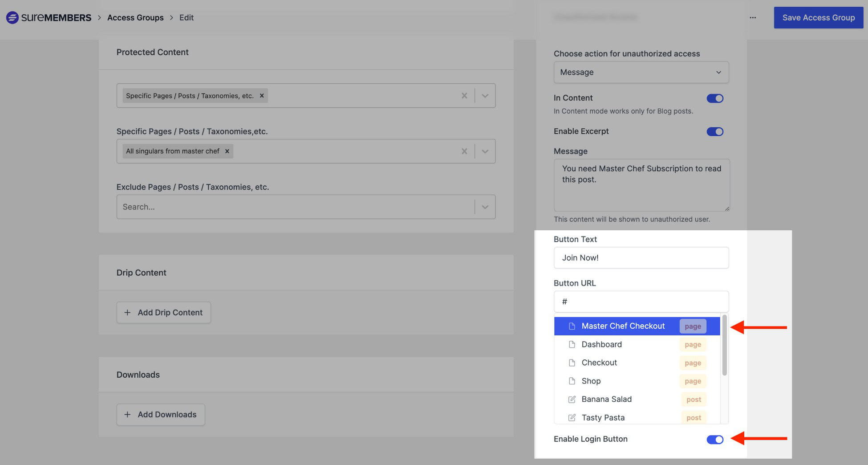868x465 pixels.
Task: Clear the Specific Pages selection field
Action: pyautogui.click(x=464, y=151)
